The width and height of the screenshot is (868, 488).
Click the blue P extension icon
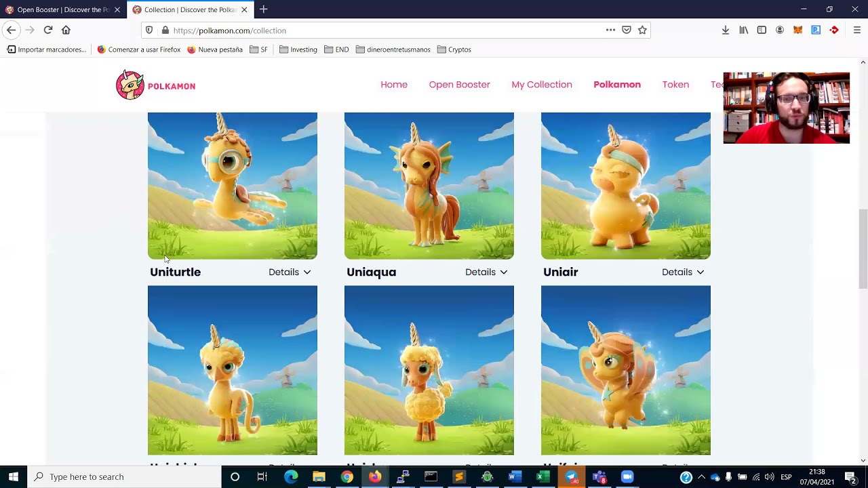[x=816, y=30]
